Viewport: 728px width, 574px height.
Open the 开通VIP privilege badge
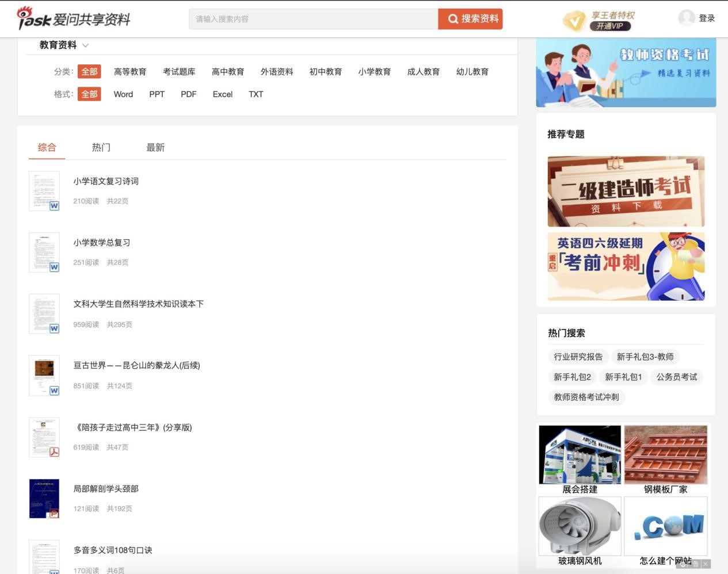click(x=599, y=20)
